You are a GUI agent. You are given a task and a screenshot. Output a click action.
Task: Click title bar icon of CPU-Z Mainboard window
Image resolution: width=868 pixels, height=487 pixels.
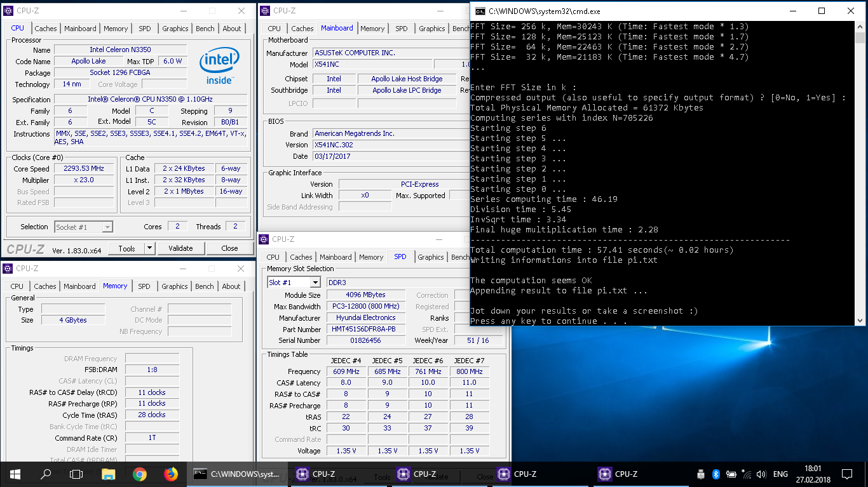pyautogui.click(x=265, y=11)
